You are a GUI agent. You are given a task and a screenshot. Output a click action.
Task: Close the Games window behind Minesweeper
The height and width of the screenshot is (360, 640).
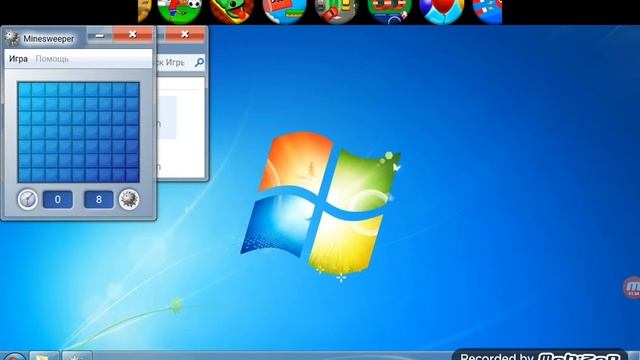pyautogui.click(x=184, y=35)
